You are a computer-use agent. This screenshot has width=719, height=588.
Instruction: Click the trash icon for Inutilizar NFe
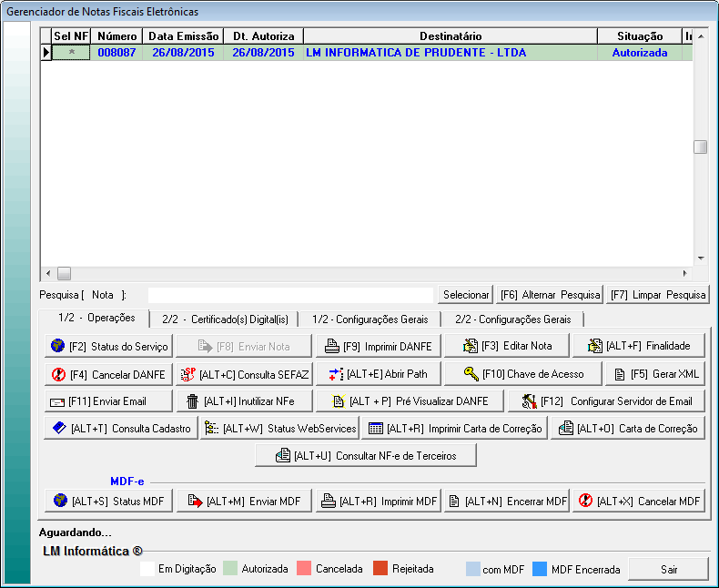[192, 401]
